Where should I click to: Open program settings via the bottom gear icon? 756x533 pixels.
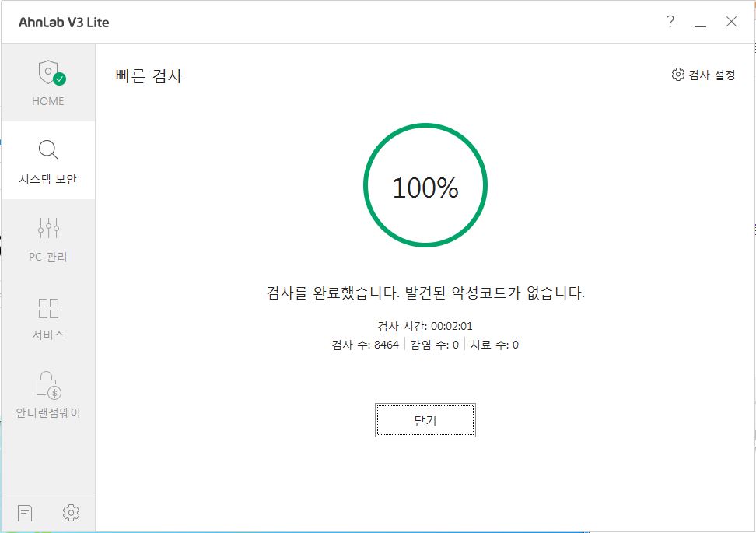pos(71,512)
